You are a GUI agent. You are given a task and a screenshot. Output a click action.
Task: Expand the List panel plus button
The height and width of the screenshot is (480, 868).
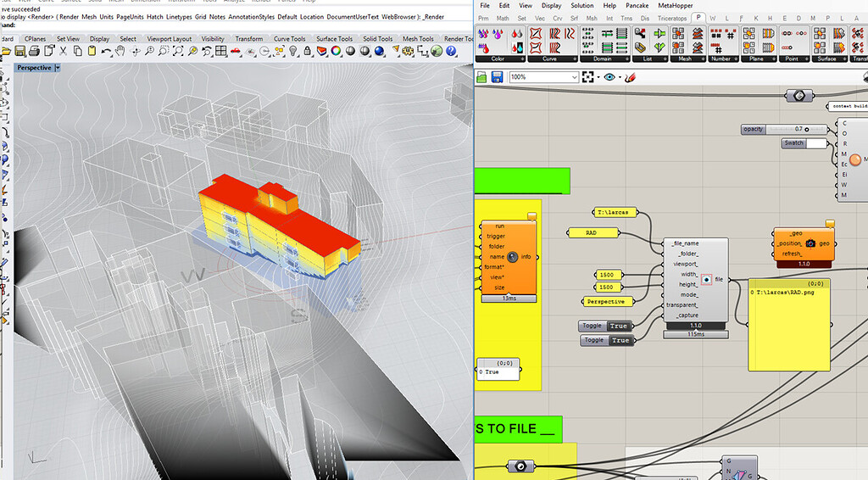tap(665, 59)
